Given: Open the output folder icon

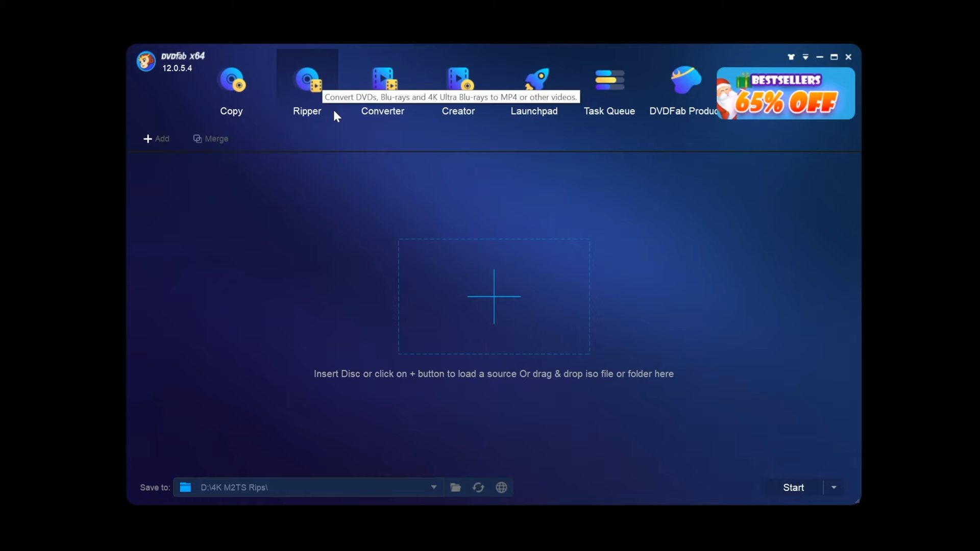Looking at the screenshot, I should [456, 488].
